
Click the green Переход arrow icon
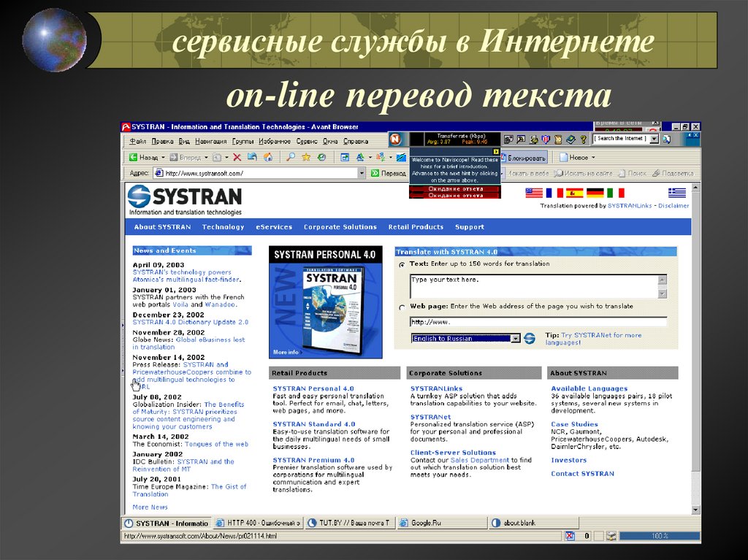click(x=376, y=172)
